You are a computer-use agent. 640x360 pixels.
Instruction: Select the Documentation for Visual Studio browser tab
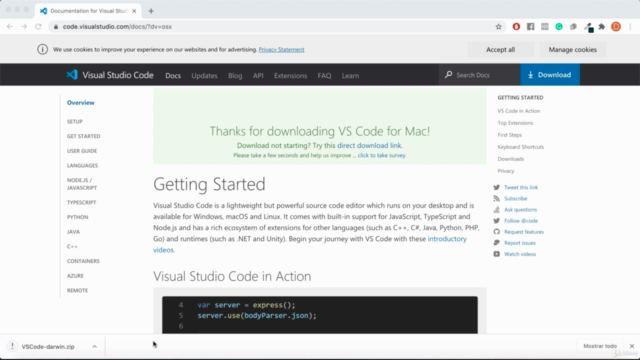tap(88, 11)
